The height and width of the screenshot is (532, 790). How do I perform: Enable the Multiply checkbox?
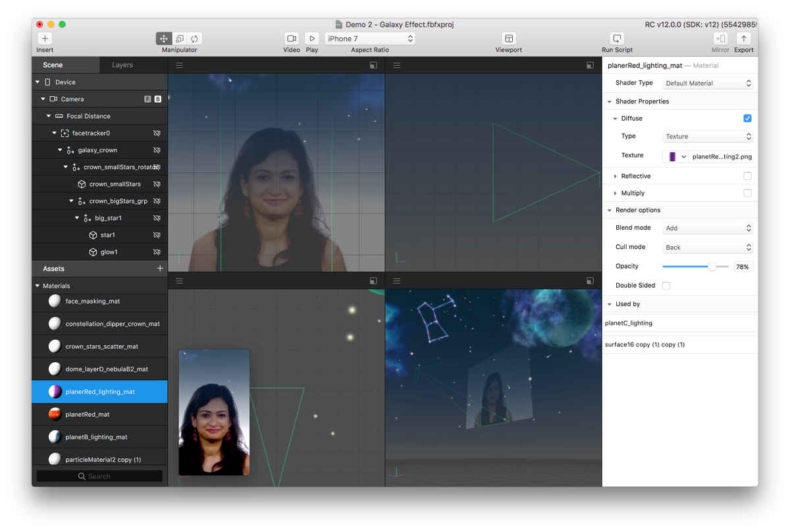pos(747,193)
